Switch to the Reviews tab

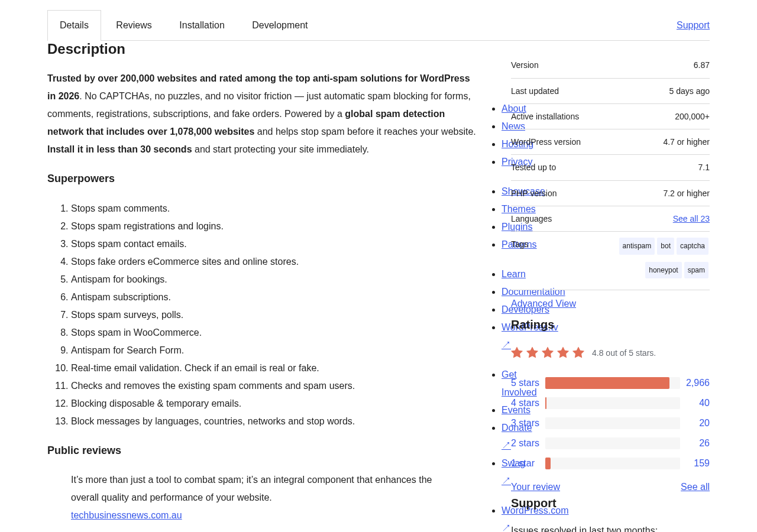(134, 25)
